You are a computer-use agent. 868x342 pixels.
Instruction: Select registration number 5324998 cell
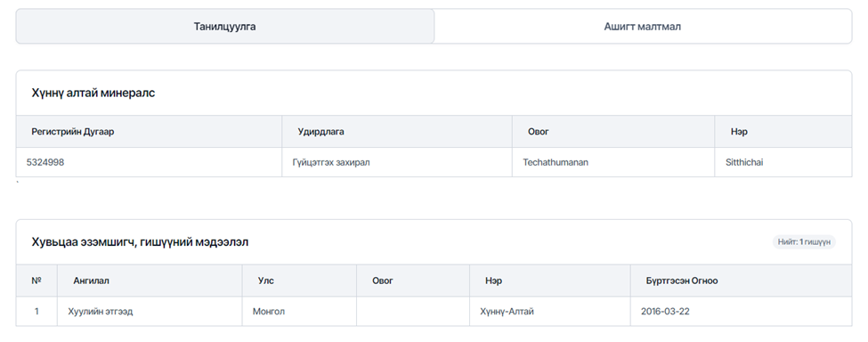click(149, 162)
